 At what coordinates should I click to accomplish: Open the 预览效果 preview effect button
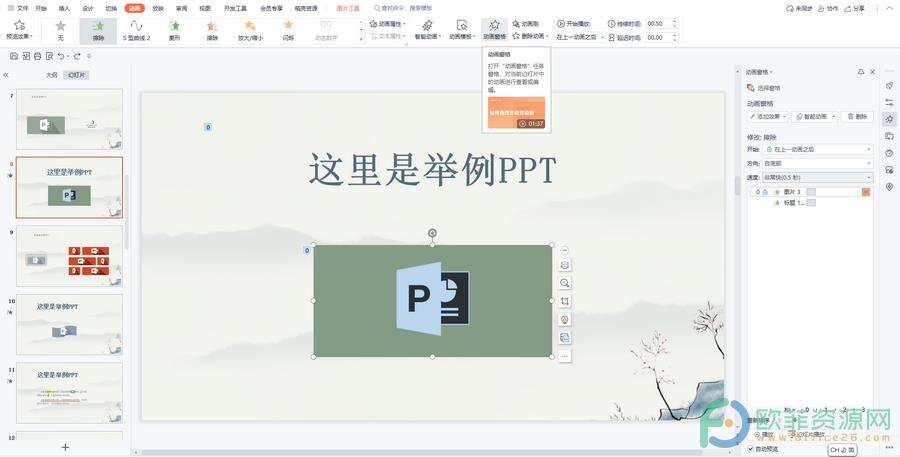pos(20,30)
